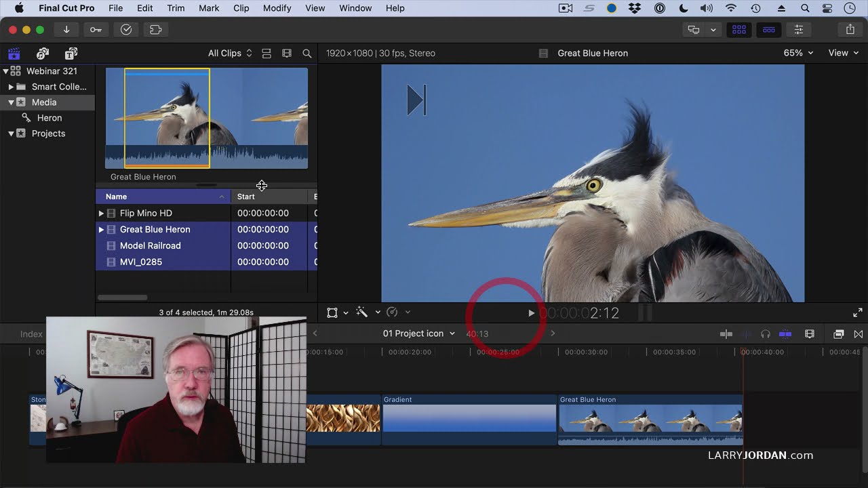868x488 pixels.
Task: Show the Transitions browser icon
Action: pyautogui.click(x=859, y=334)
